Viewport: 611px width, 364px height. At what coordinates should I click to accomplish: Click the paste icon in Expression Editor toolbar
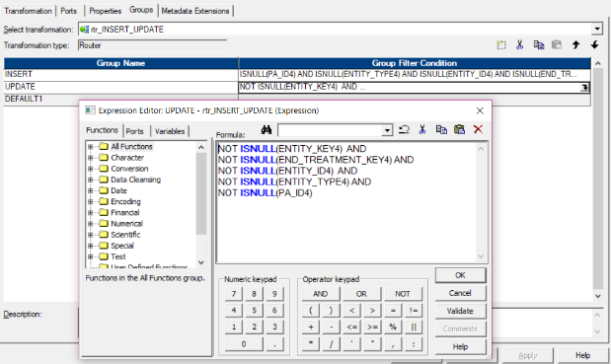coord(459,129)
